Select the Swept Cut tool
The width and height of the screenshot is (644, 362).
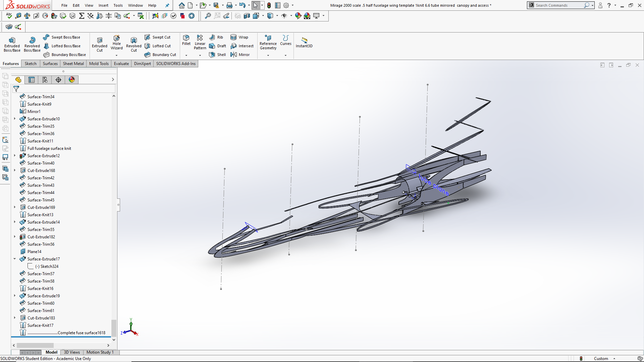[x=157, y=37]
